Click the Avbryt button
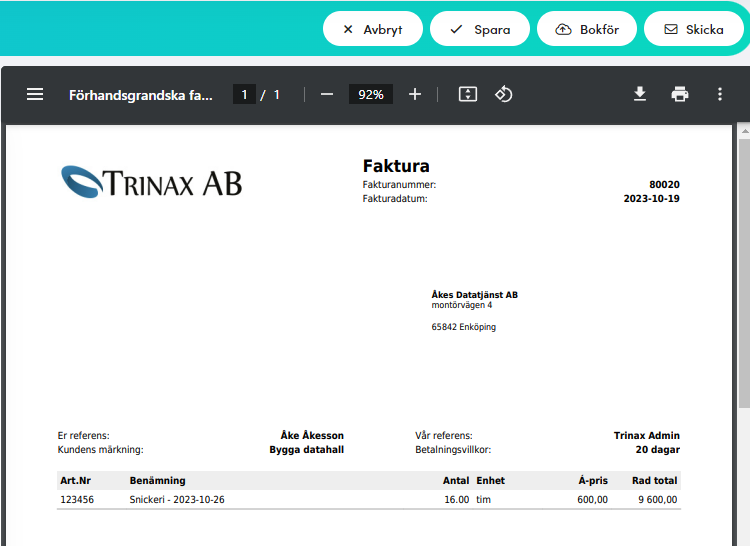 pyautogui.click(x=373, y=29)
